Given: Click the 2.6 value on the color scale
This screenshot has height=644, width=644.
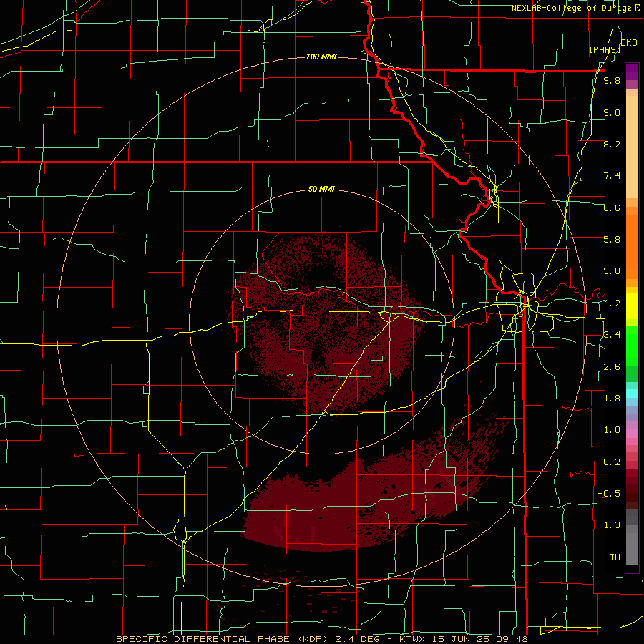Looking at the screenshot, I should coord(612,367).
